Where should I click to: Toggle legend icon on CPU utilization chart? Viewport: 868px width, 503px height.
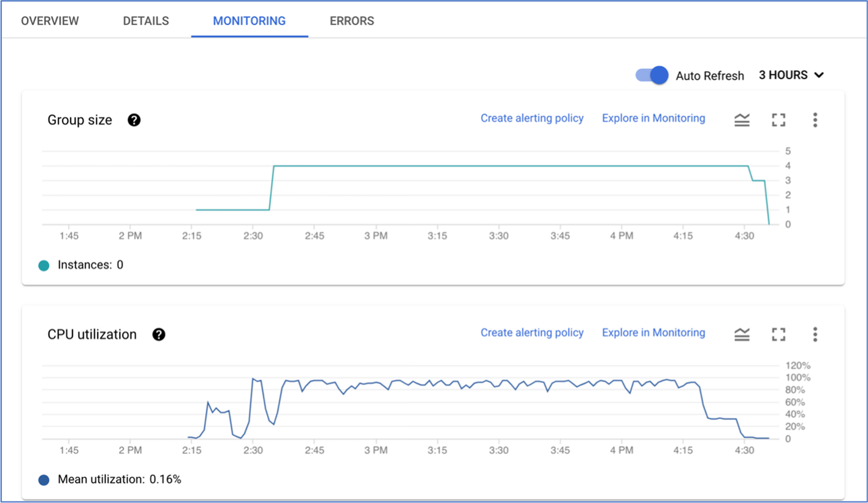click(742, 334)
